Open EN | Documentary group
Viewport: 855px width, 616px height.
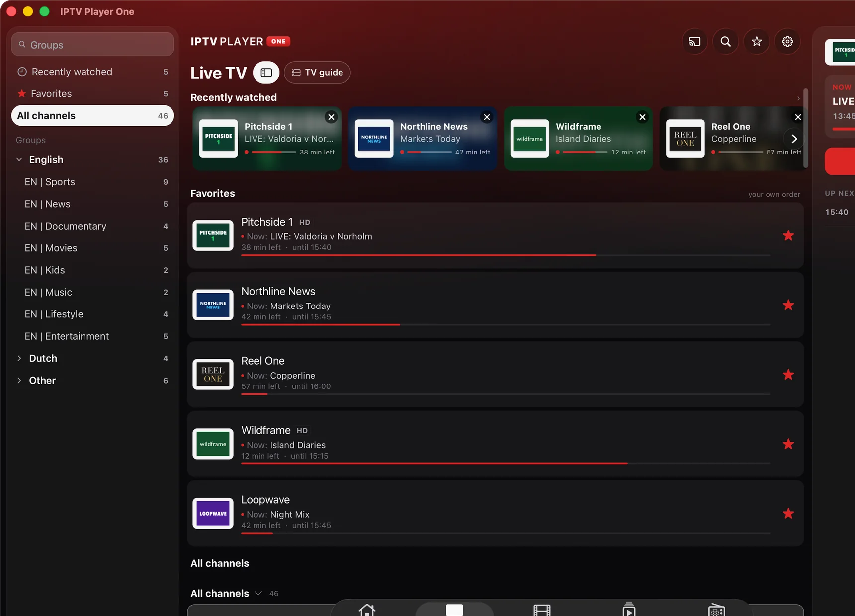point(92,226)
